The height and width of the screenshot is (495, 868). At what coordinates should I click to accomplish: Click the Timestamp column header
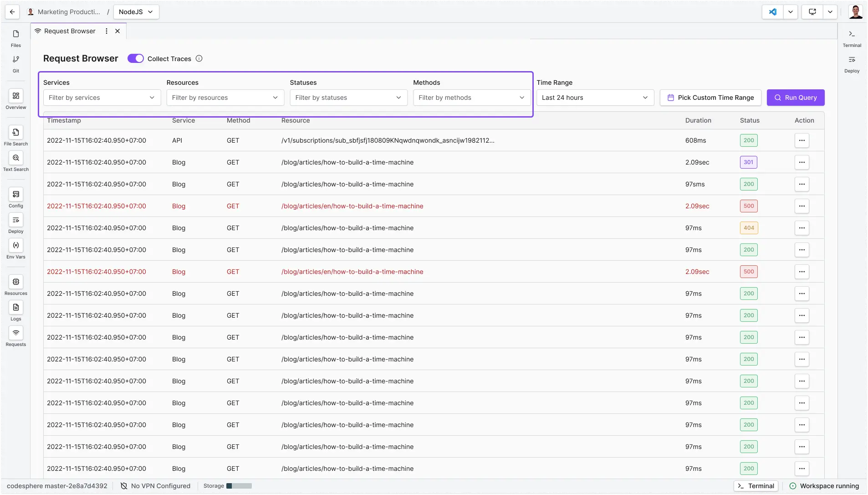tap(64, 120)
